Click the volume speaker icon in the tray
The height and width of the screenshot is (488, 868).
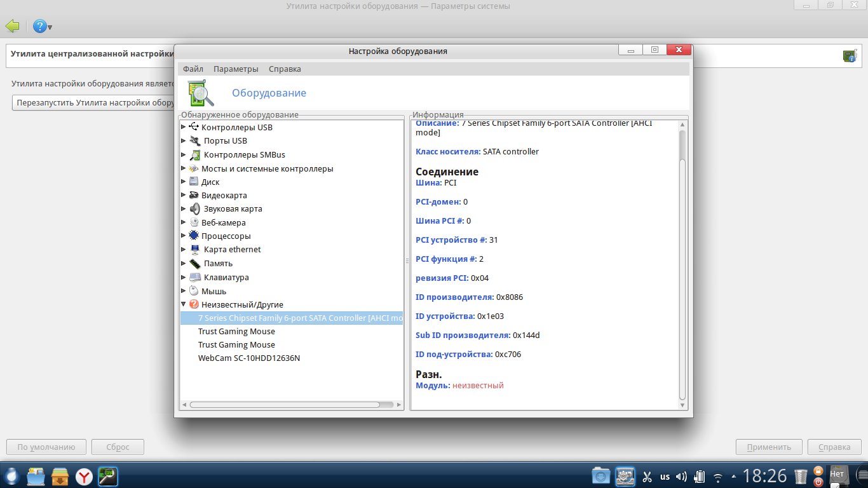pos(681,476)
